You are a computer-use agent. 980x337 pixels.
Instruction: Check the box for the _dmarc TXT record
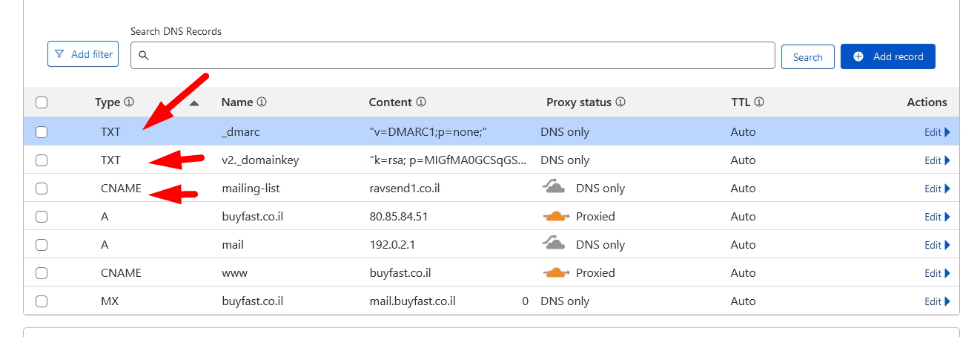pos(42,132)
